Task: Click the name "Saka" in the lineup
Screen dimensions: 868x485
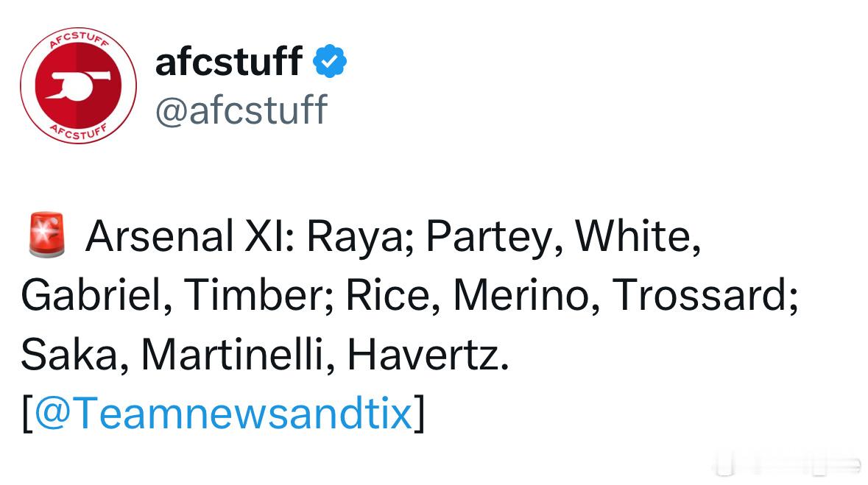Action: click(x=70, y=354)
